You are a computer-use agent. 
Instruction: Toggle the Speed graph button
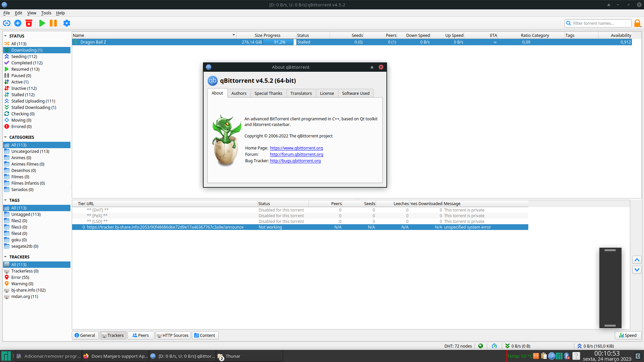[628, 335]
